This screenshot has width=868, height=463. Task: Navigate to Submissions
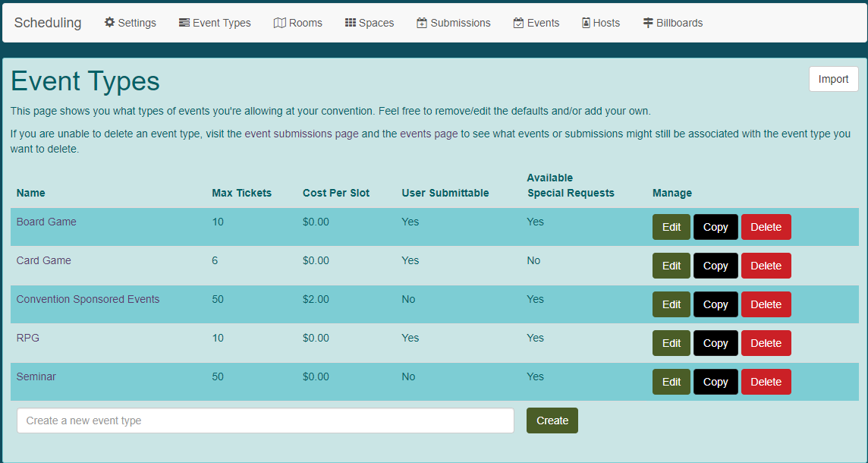[454, 23]
